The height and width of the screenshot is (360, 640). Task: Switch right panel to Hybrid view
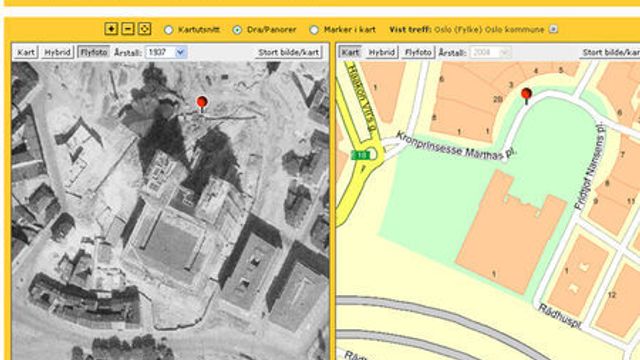click(x=381, y=52)
